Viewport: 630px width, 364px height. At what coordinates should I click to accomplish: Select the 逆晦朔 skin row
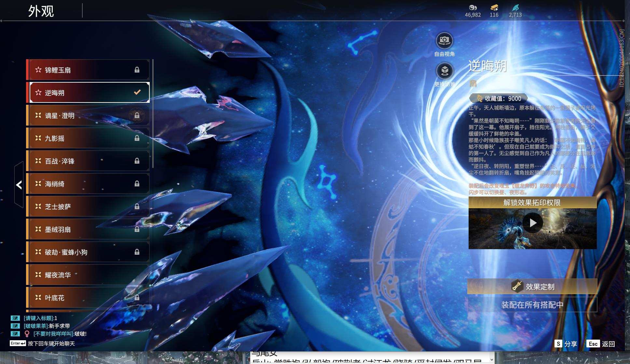(88, 93)
